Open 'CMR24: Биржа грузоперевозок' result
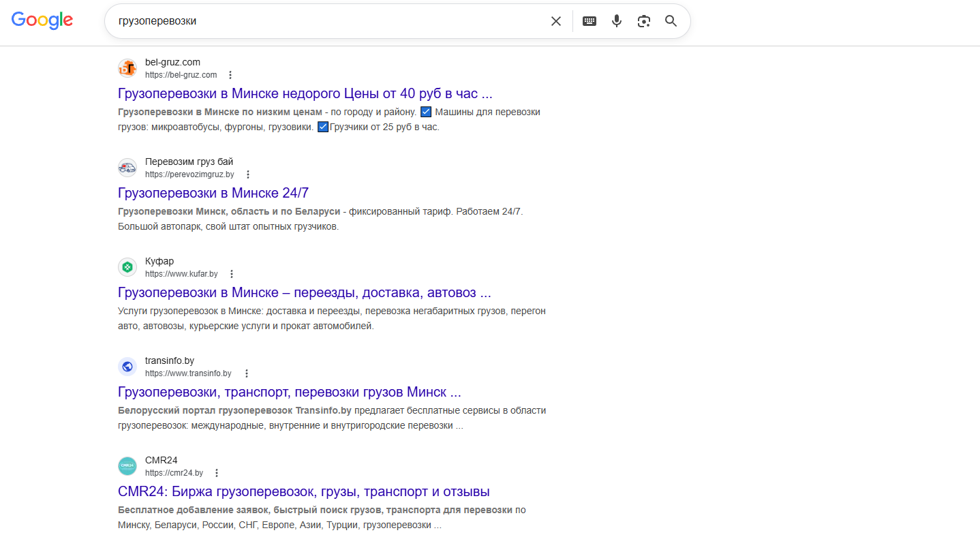The width and height of the screenshot is (980, 552). click(x=304, y=491)
